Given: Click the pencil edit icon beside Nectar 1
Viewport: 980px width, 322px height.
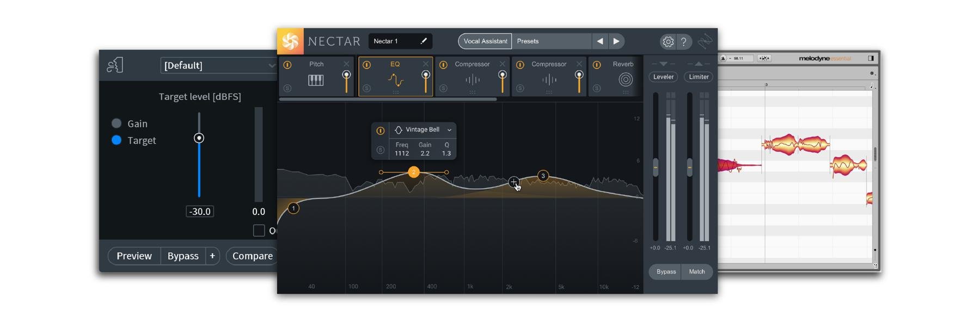Looking at the screenshot, I should tap(424, 41).
